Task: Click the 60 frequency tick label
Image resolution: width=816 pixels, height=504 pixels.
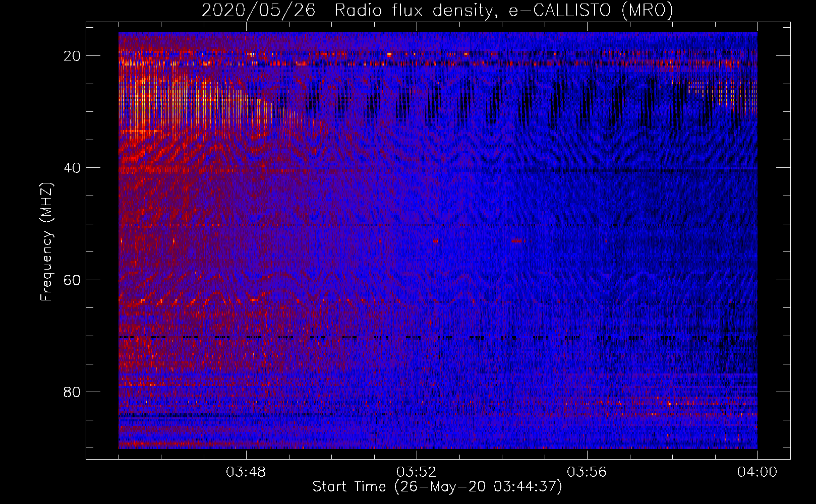Action: 73,280
